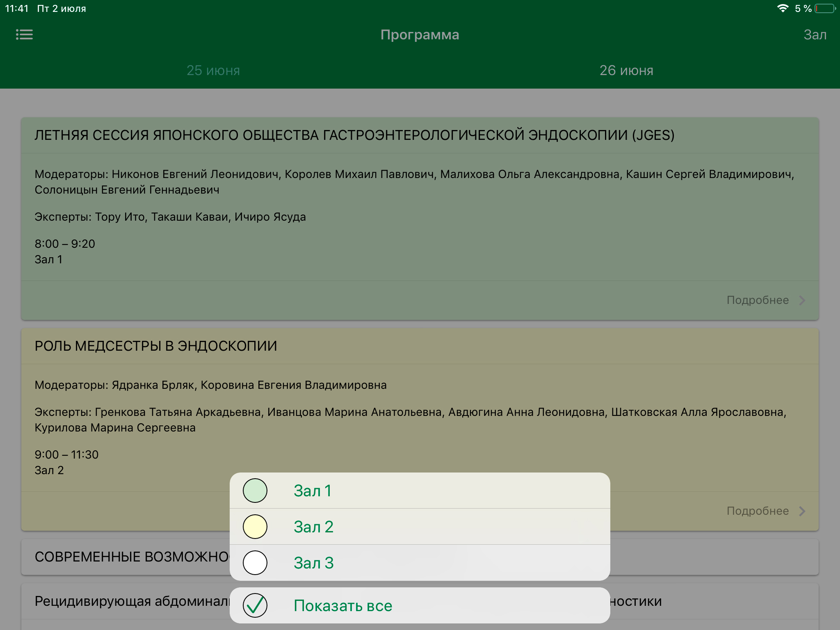Expand chevron on Роль медсестры card

coord(802,511)
